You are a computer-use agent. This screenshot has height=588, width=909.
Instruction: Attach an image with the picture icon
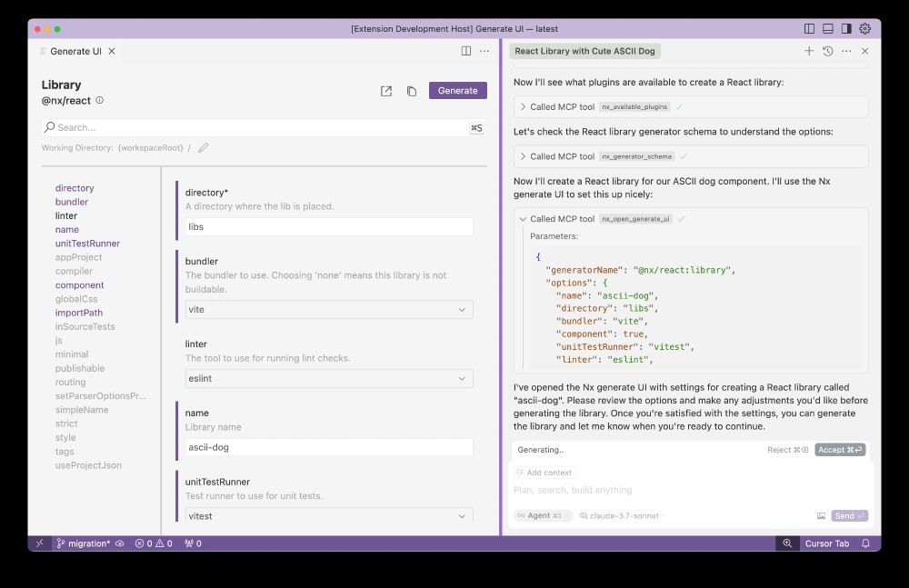pos(821,515)
